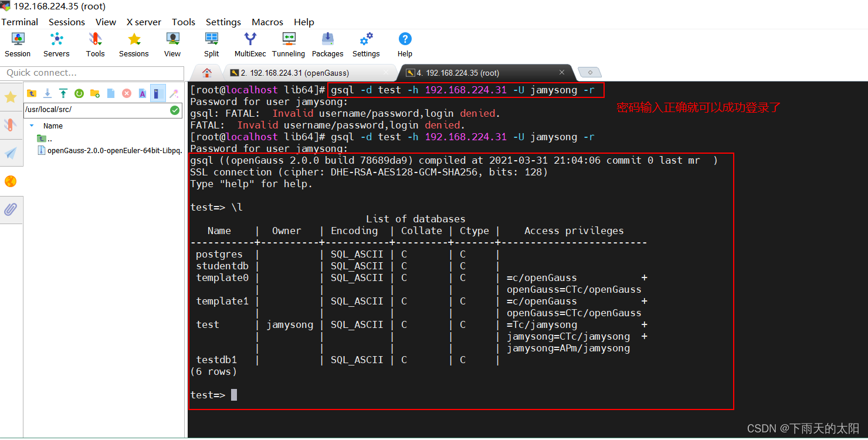Open the Settings gear toolbar button
Image resolution: width=868 pixels, height=440 pixels.
click(366, 45)
